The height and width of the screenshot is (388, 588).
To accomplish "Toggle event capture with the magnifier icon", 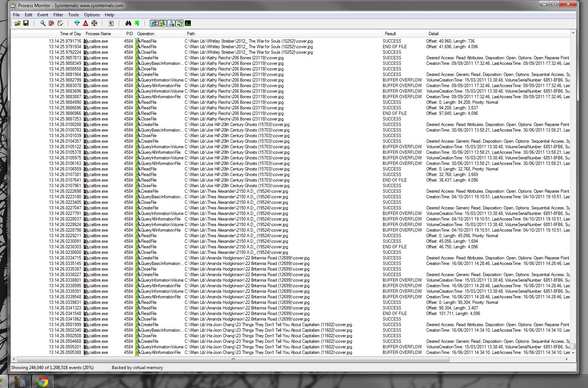I will point(43,23).
